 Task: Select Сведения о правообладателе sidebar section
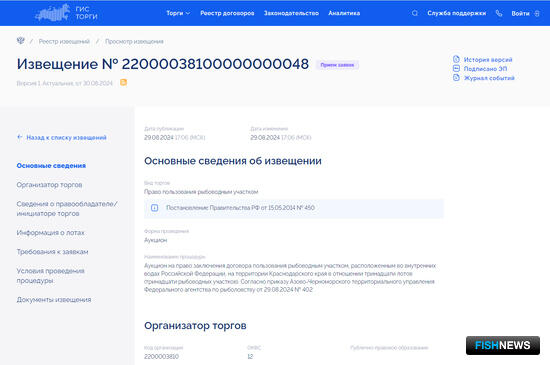(x=67, y=209)
